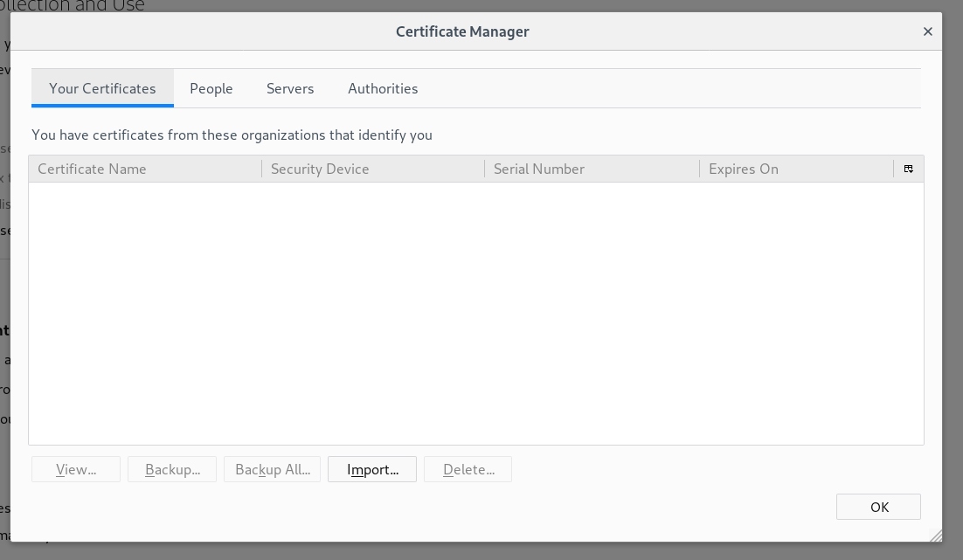Image resolution: width=963 pixels, height=560 pixels.
Task: Click the Delete... button
Action: [468, 469]
